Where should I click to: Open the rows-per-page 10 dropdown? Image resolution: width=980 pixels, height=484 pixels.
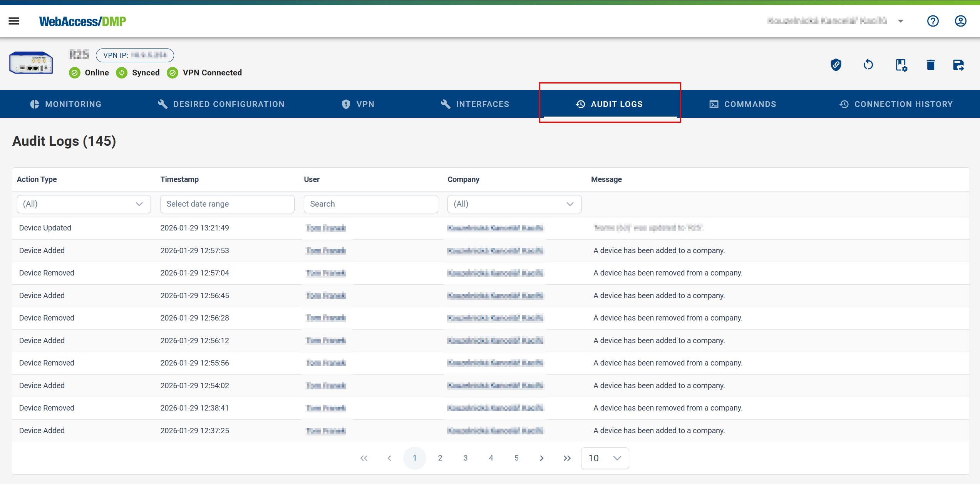(605, 458)
